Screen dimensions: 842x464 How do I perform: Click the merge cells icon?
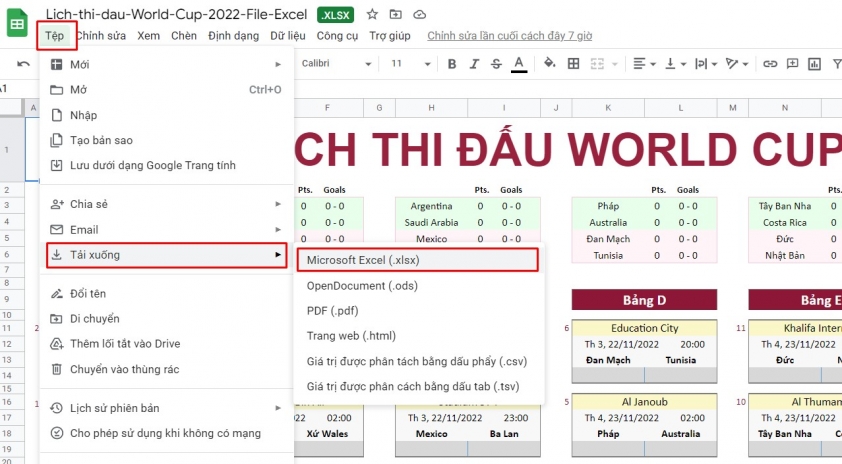(x=597, y=64)
